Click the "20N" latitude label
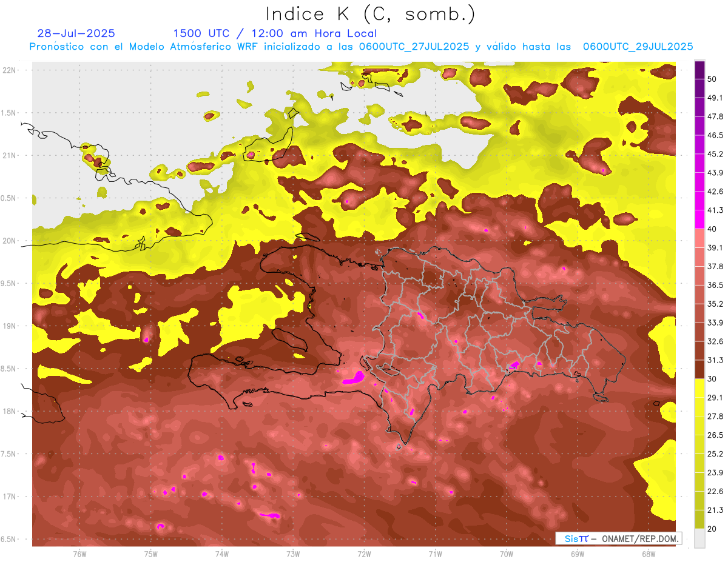Image resolution: width=728 pixels, height=562 pixels. (x=9, y=241)
